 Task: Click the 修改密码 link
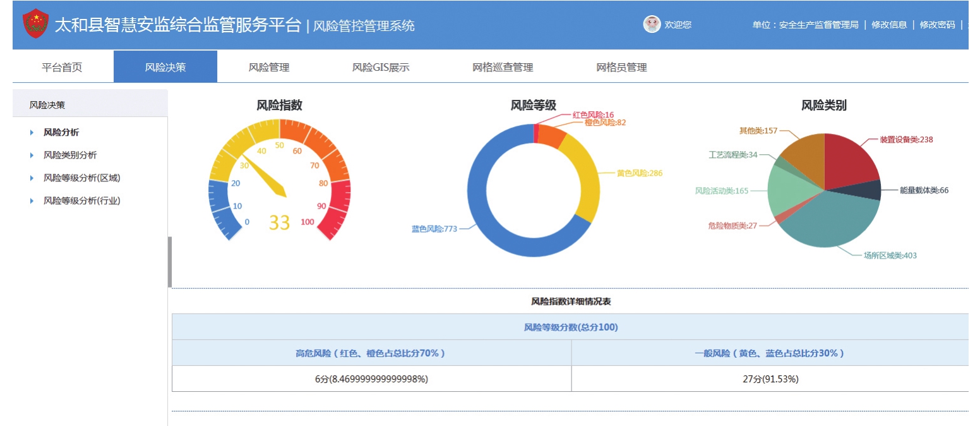point(937,25)
